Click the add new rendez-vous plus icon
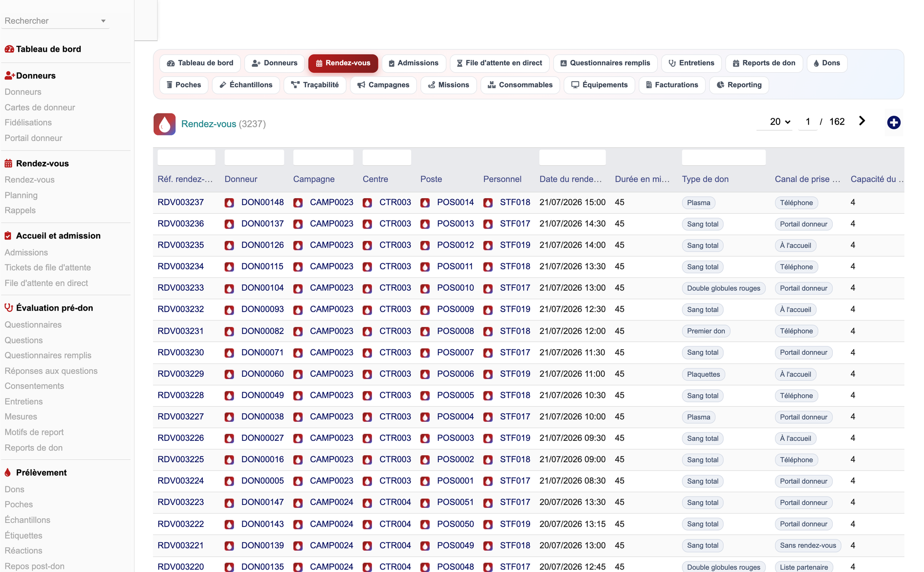 point(894,123)
